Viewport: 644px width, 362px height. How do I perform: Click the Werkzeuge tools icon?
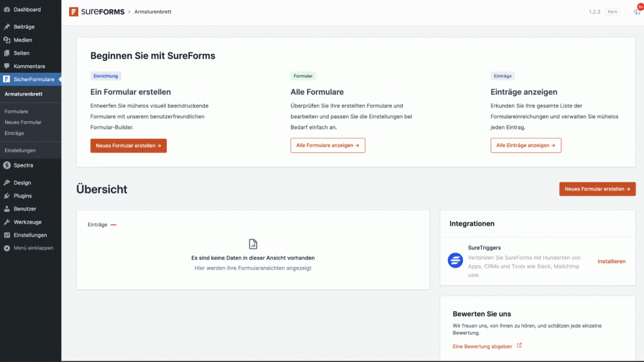[8, 221]
